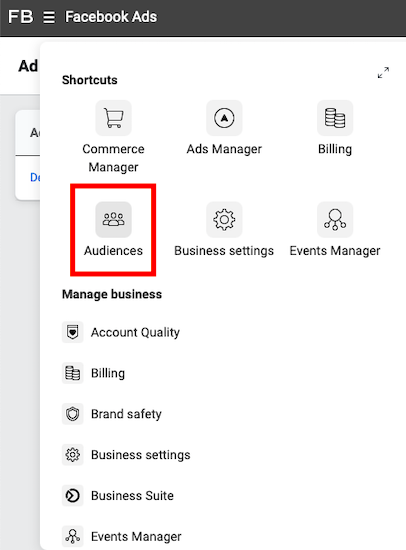Click Billing icon in Manage business list
Viewport: 406px width, 550px height.
point(73,373)
